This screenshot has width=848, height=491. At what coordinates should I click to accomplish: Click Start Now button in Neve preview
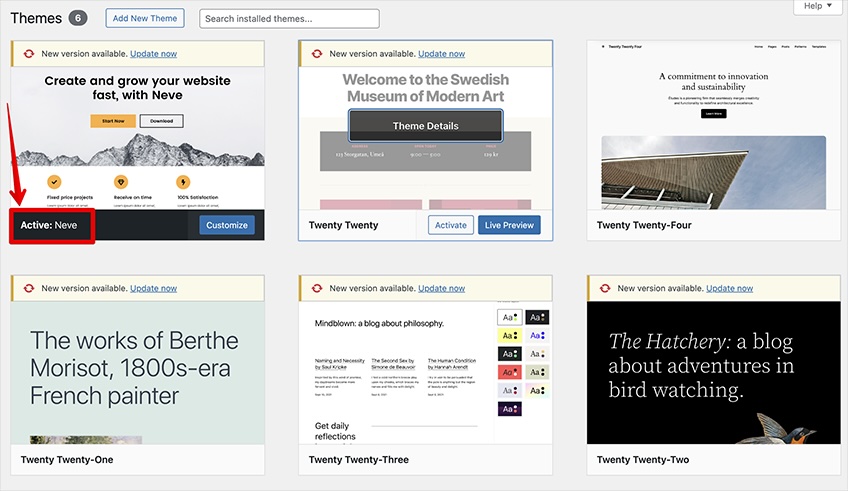[x=113, y=121]
